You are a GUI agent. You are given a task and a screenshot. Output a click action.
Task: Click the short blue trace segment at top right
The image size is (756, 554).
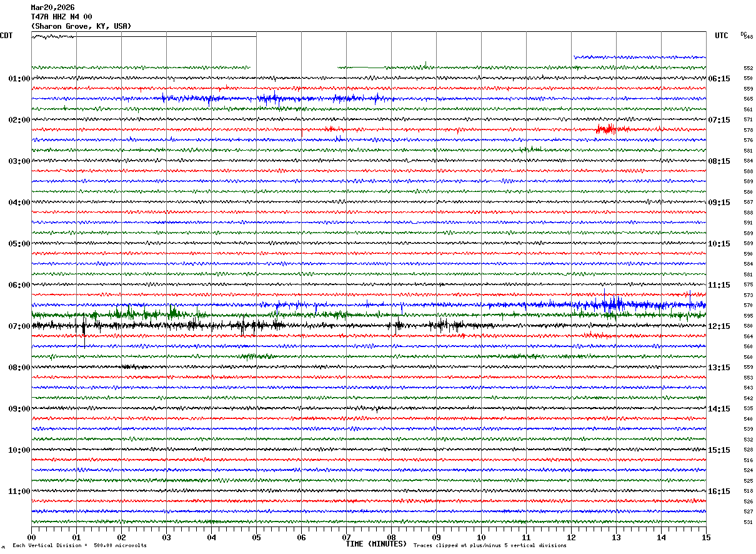pyautogui.click(x=639, y=57)
